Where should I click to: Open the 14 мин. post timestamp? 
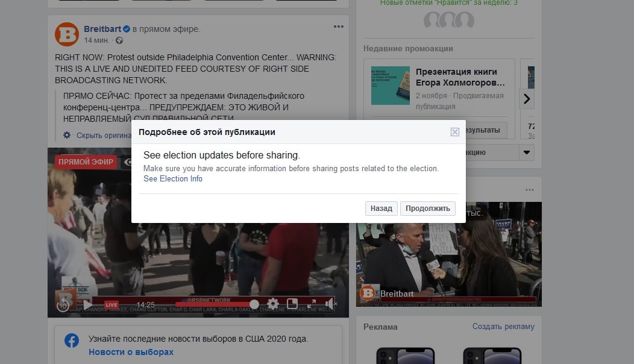click(96, 40)
